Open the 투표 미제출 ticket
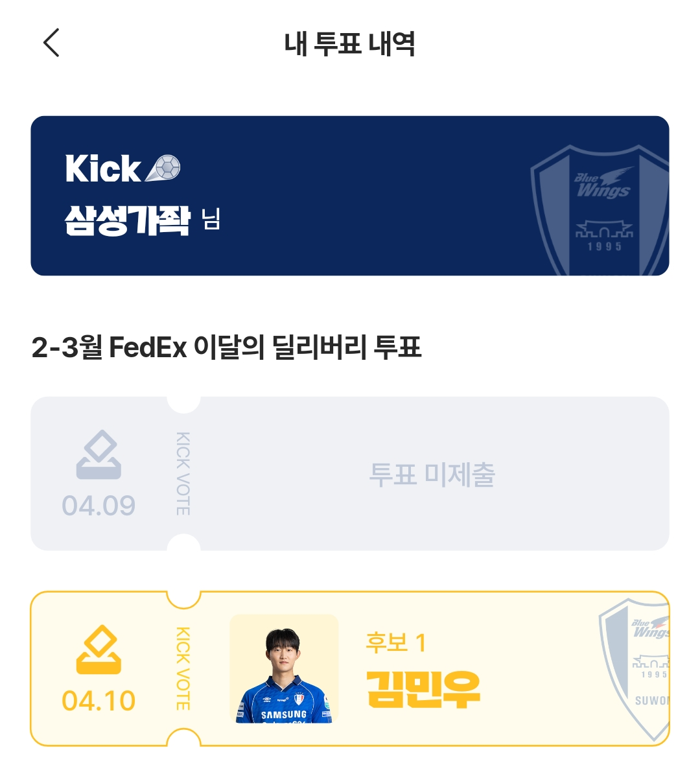This screenshot has width=700, height=763. [x=432, y=475]
